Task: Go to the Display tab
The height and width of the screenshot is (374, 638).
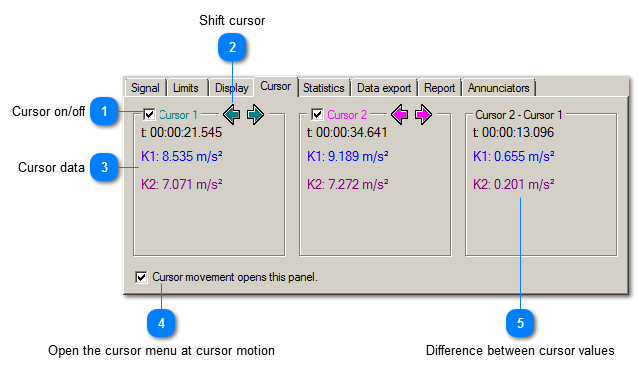Action: tap(232, 88)
